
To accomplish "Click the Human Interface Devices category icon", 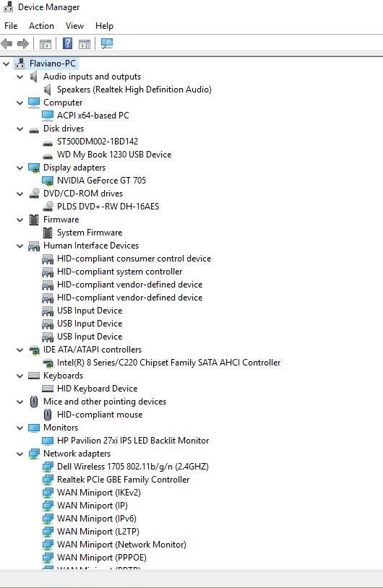I will click(x=34, y=246).
